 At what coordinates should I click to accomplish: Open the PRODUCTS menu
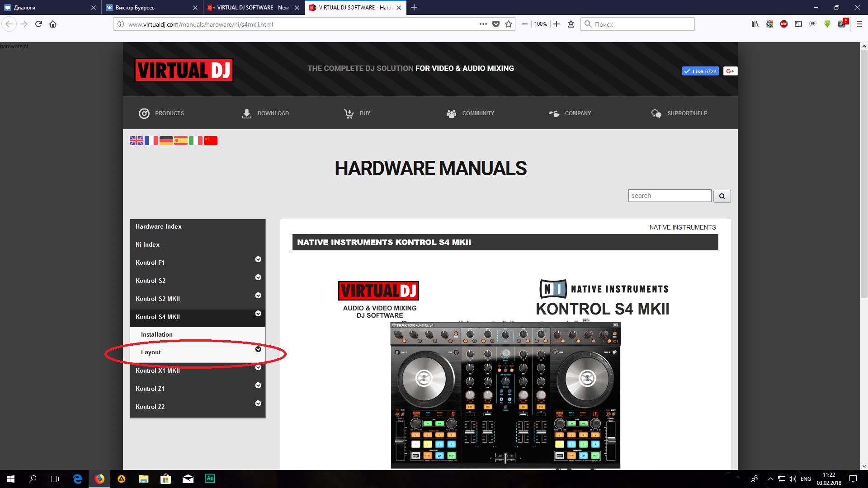point(161,113)
